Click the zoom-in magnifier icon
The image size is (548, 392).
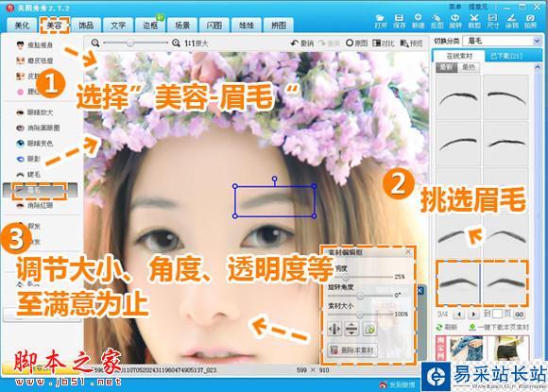[176, 43]
